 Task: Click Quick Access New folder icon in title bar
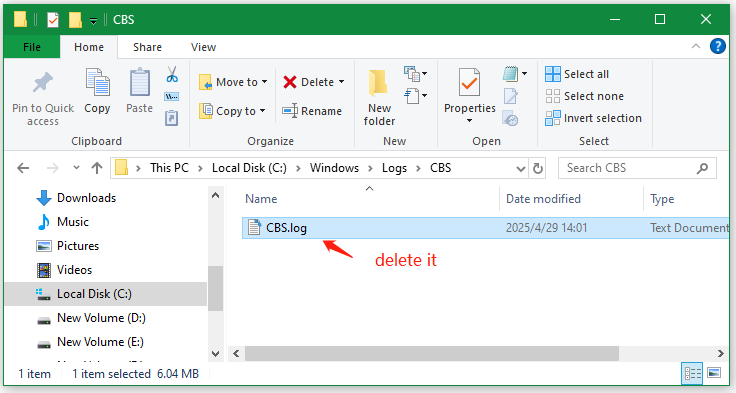pos(75,20)
